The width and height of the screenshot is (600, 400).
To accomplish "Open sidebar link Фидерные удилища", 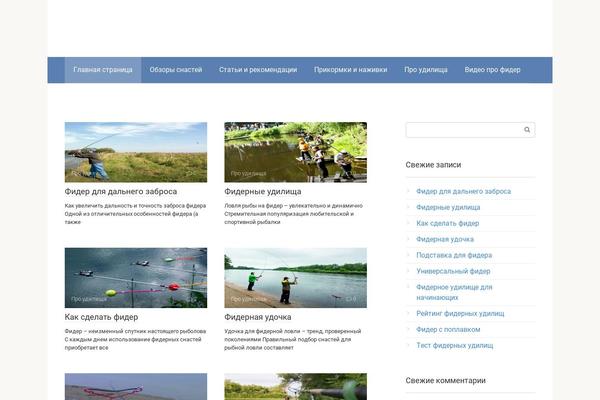I will coord(448,207).
